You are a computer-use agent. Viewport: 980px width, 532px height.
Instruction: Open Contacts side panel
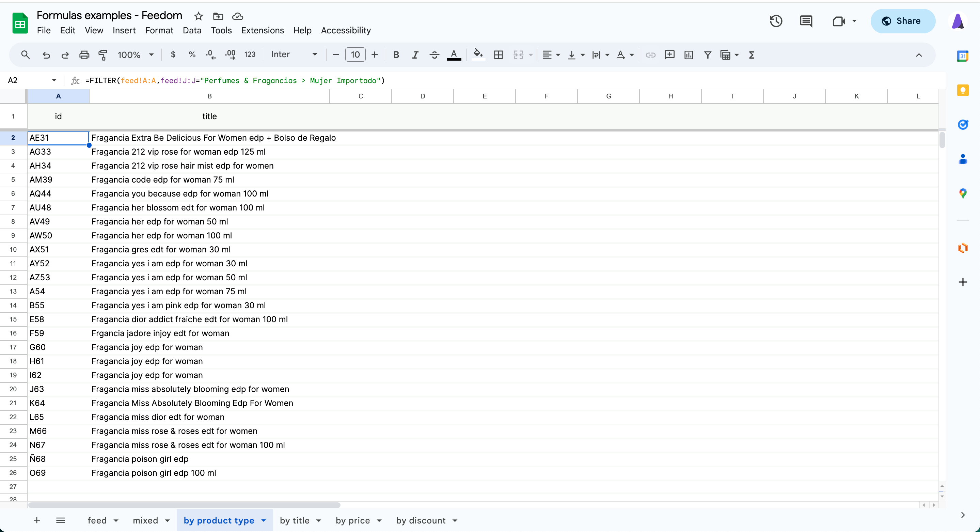coord(963,159)
